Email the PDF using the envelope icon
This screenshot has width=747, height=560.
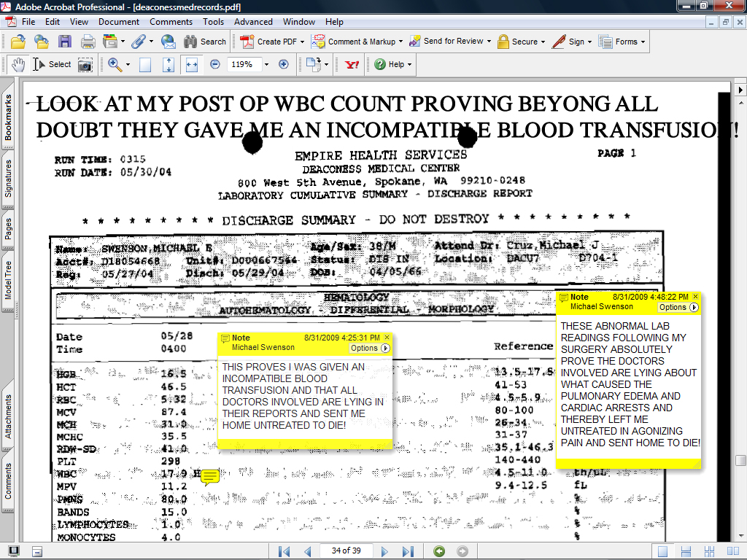point(169,42)
